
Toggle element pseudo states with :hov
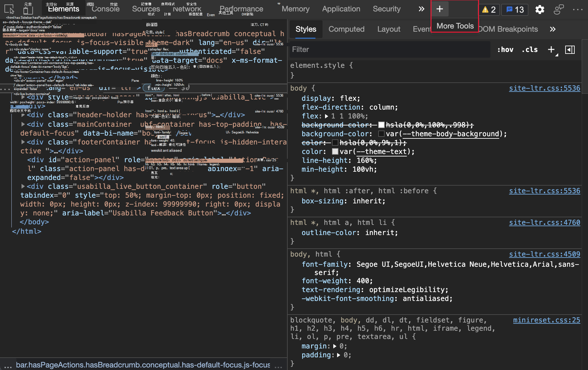pos(505,49)
